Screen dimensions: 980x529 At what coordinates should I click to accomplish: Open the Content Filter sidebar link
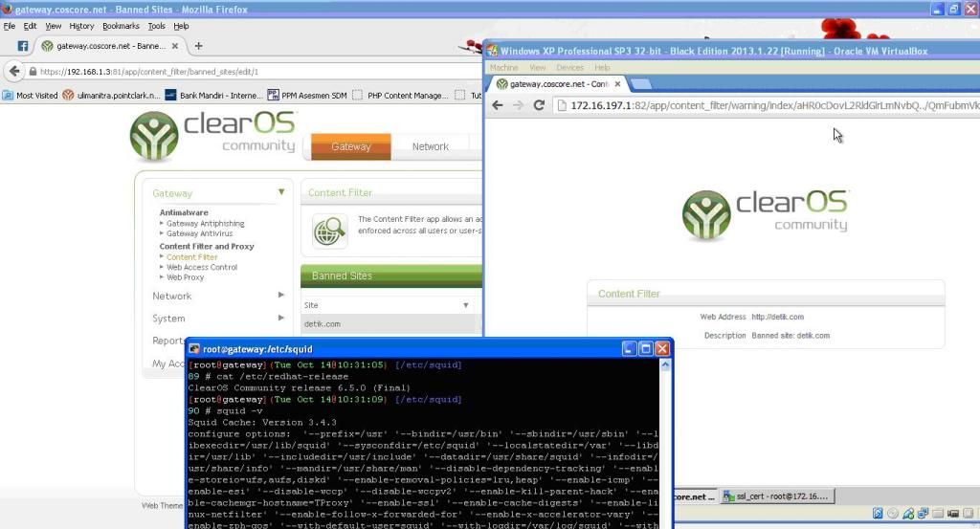tap(191, 257)
